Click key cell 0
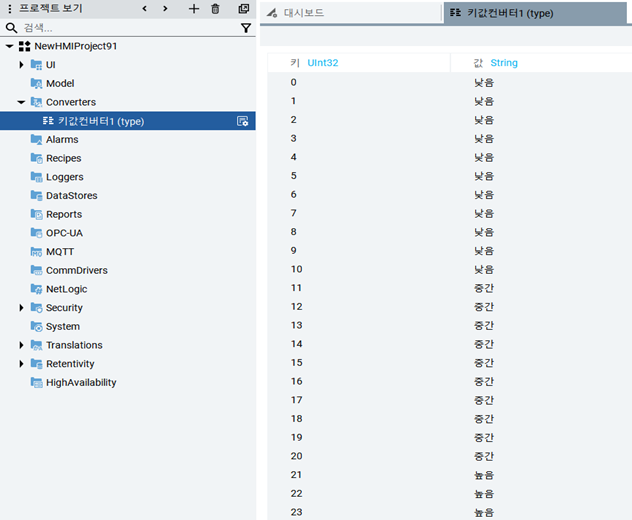 pos(294,82)
